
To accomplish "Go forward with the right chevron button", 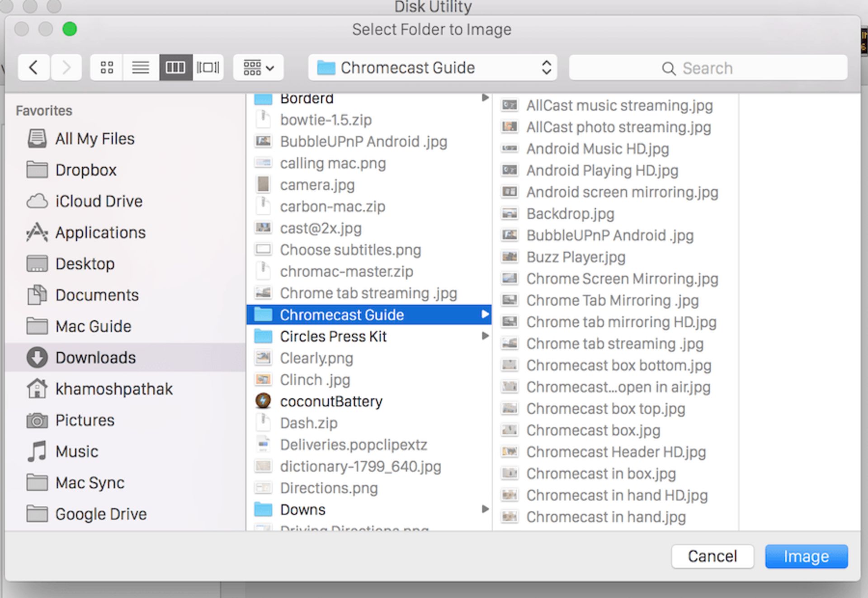I will tap(66, 68).
